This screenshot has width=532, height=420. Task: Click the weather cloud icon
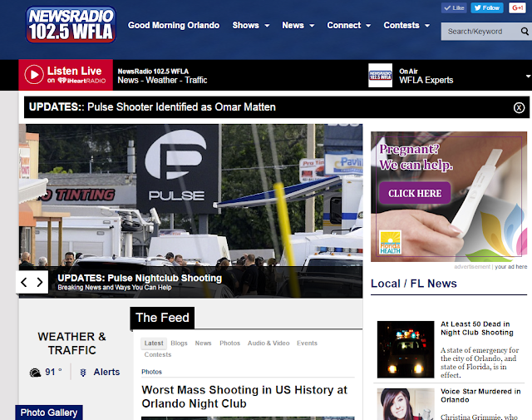click(35, 373)
